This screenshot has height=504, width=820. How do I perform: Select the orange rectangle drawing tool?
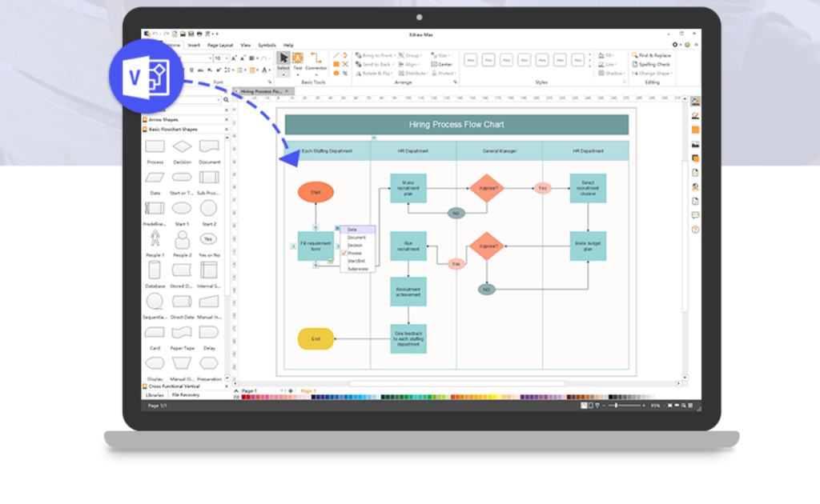pyautogui.click(x=336, y=64)
